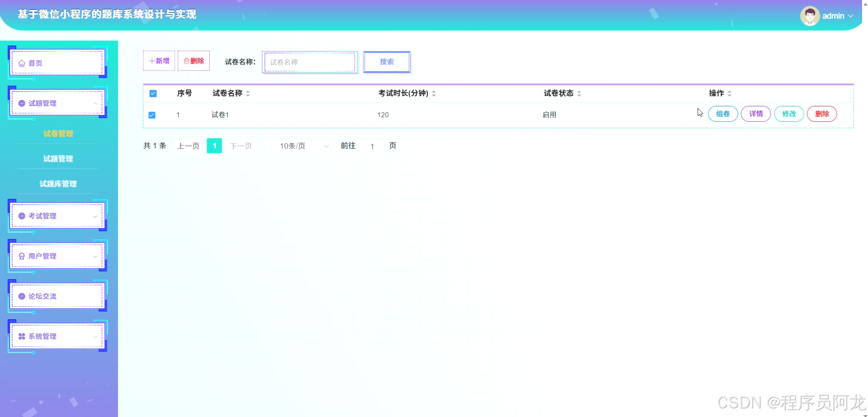
Task: Click the 论坛交流 menu icon
Action: pyautogui.click(x=22, y=296)
